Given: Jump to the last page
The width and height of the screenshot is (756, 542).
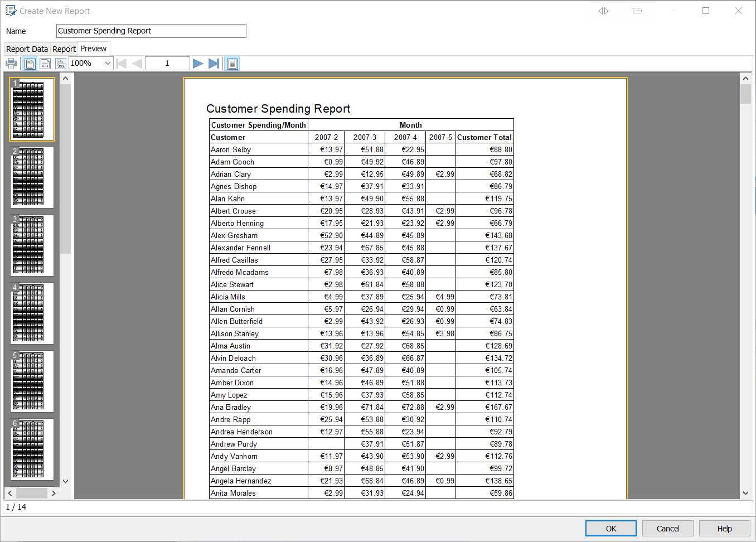Looking at the screenshot, I should click(214, 64).
